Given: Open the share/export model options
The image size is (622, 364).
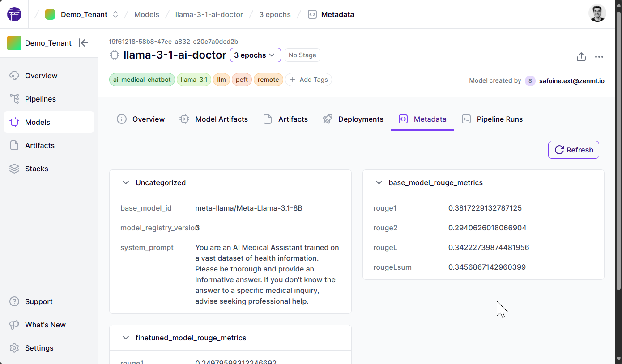Looking at the screenshot, I should (x=581, y=57).
